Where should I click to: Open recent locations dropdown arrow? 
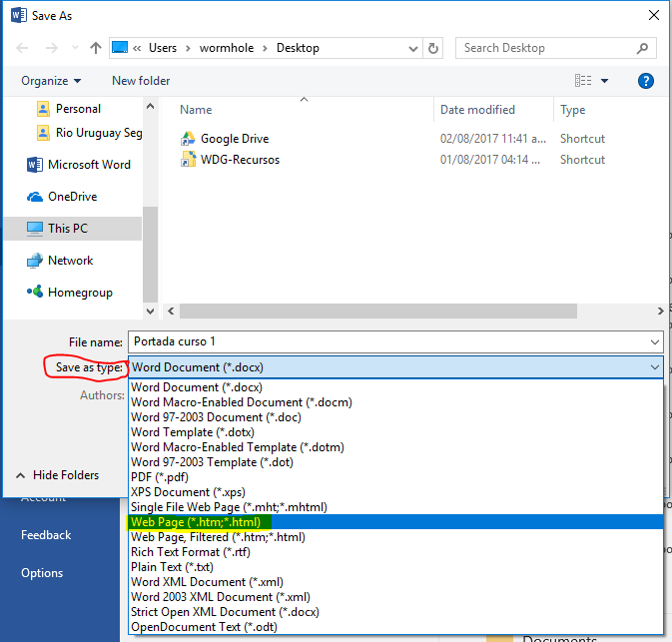tap(76, 48)
